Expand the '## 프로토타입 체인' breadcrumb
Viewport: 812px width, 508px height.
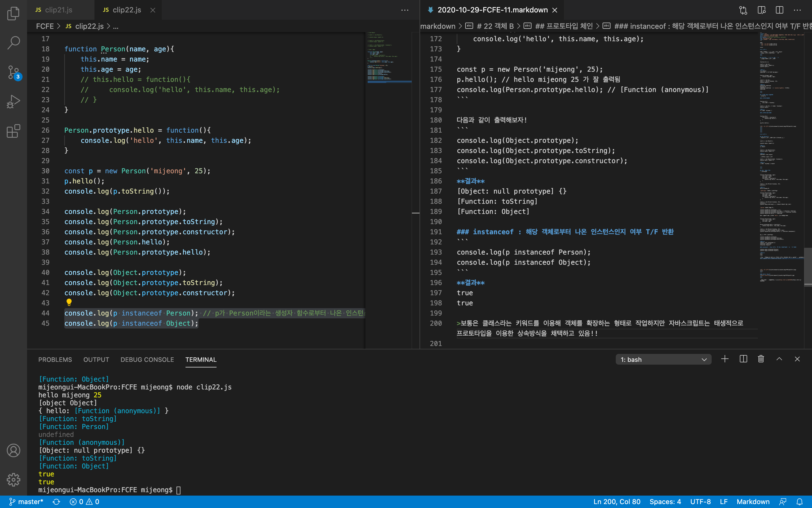559,26
